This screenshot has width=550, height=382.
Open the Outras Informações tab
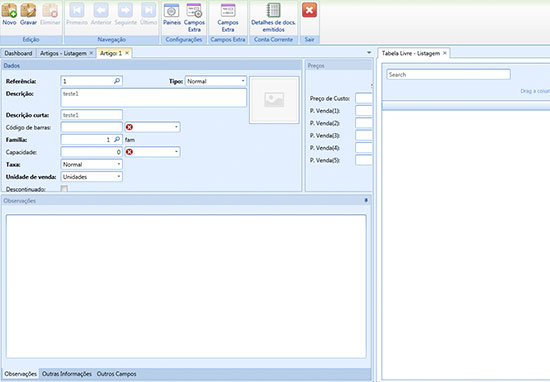coord(67,374)
